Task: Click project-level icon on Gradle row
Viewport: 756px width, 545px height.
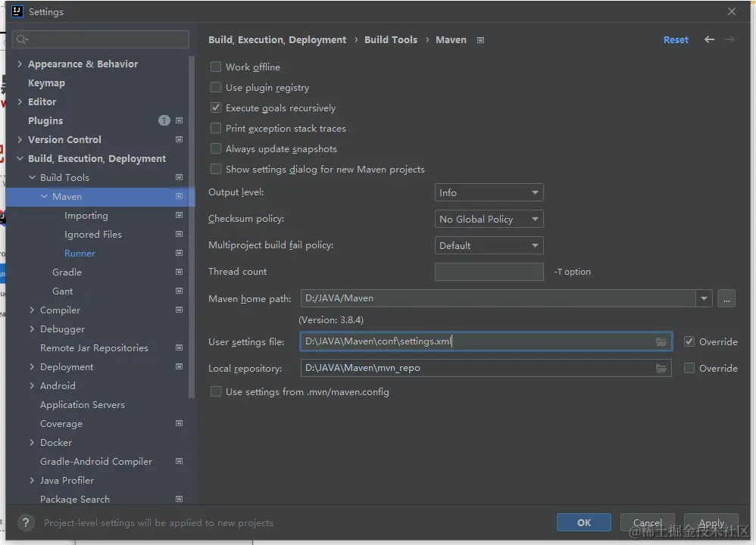Action: tap(179, 272)
